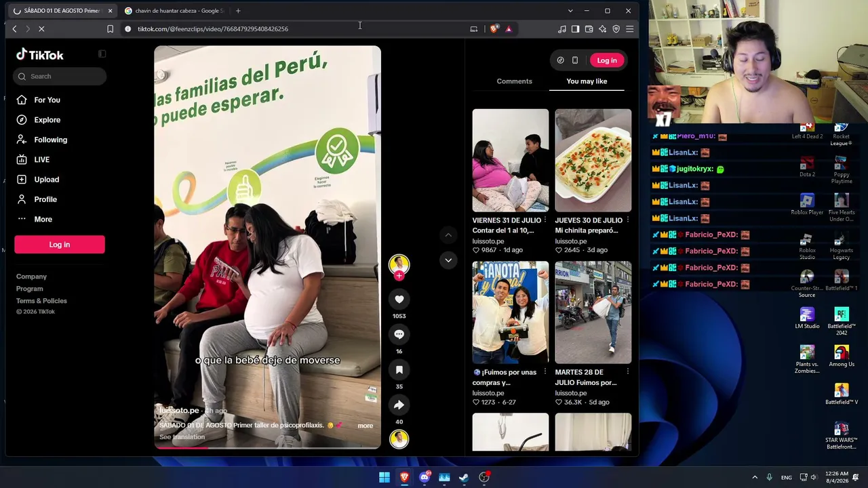The height and width of the screenshot is (488, 868).
Task: Share the video using the arrow icon
Action: (x=399, y=405)
